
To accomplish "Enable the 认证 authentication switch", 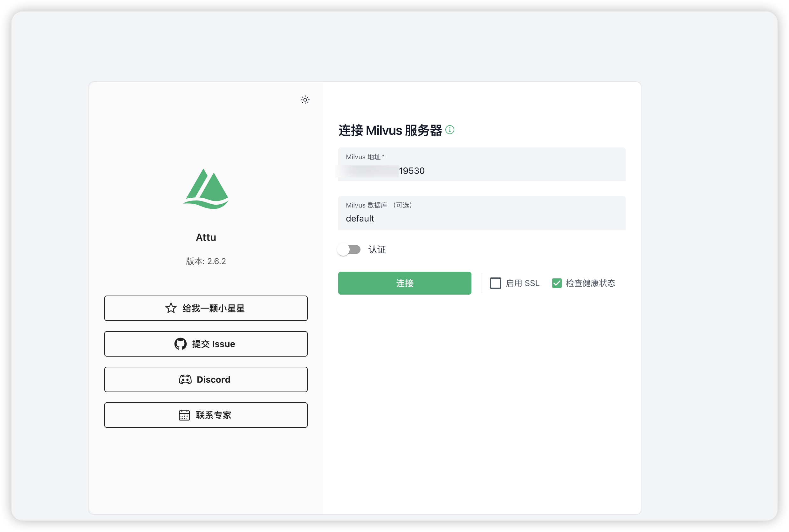I will tap(349, 250).
